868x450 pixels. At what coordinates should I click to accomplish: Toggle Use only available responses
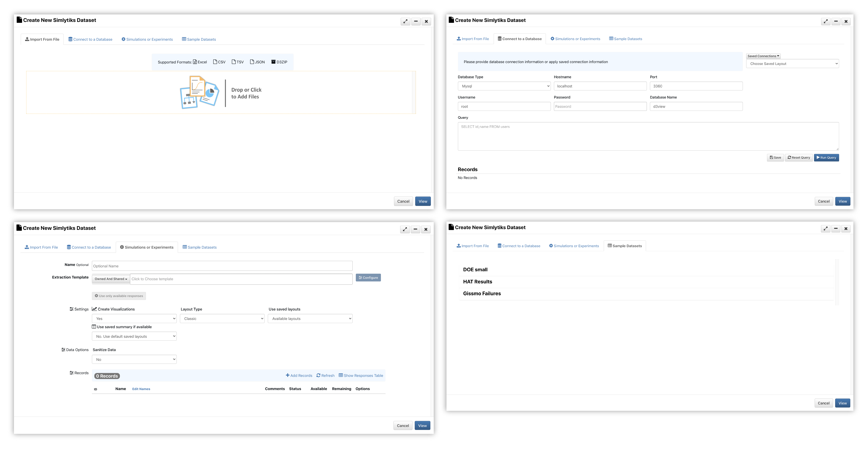[x=119, y=296]
